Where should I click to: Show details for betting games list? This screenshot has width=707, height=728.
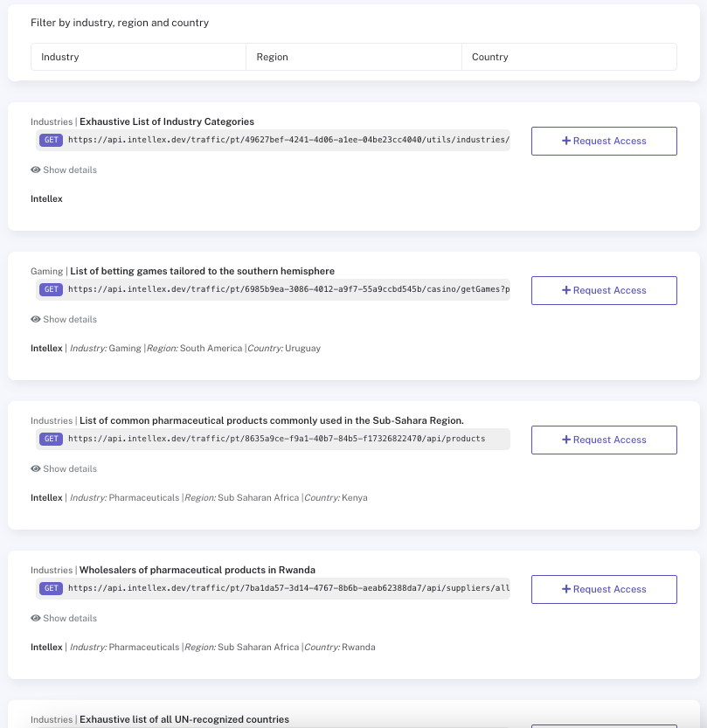tap(64, 320)
